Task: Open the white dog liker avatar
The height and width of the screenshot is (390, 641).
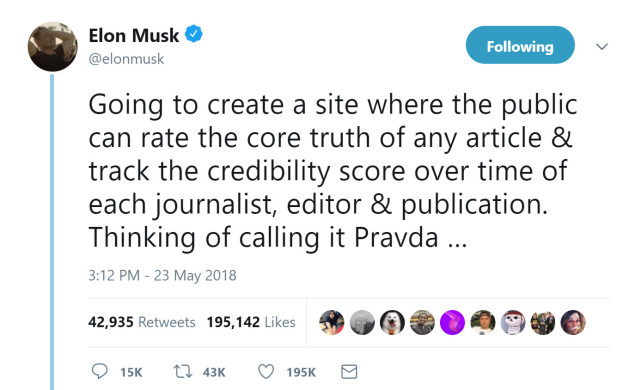Action: pos(392,322)
